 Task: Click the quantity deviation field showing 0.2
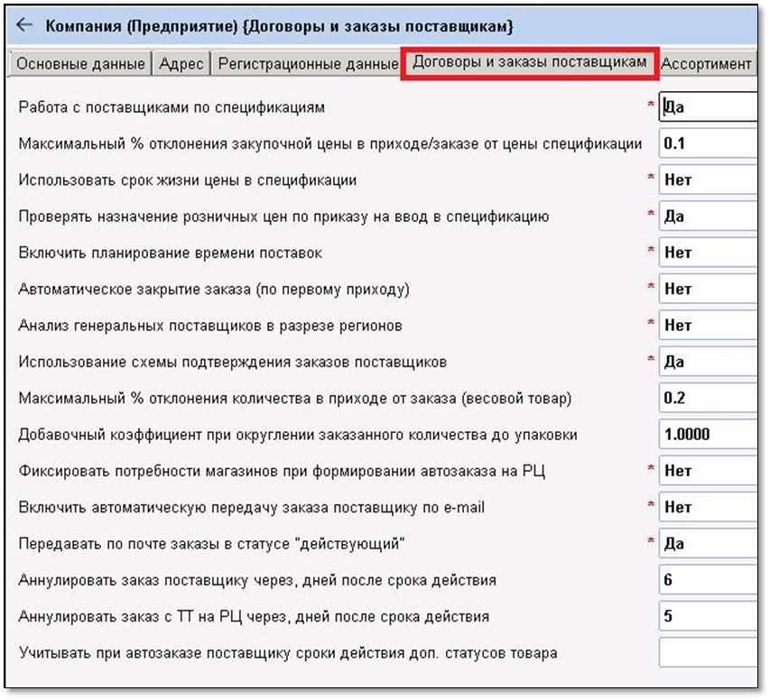pyautogui.click(x=708, y=398)
